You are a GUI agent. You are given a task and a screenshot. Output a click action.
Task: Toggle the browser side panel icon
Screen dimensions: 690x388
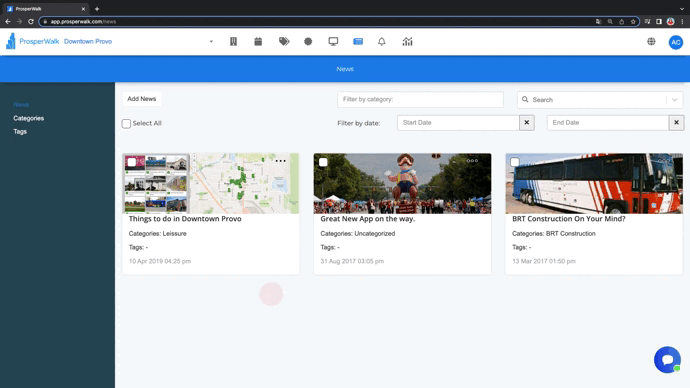coord(659,21)
